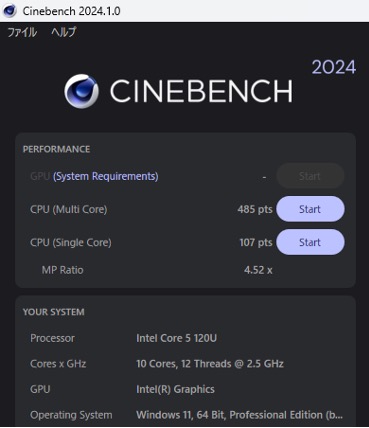
Task: Click the CPU (Multi Core) label
Action: 69,209
